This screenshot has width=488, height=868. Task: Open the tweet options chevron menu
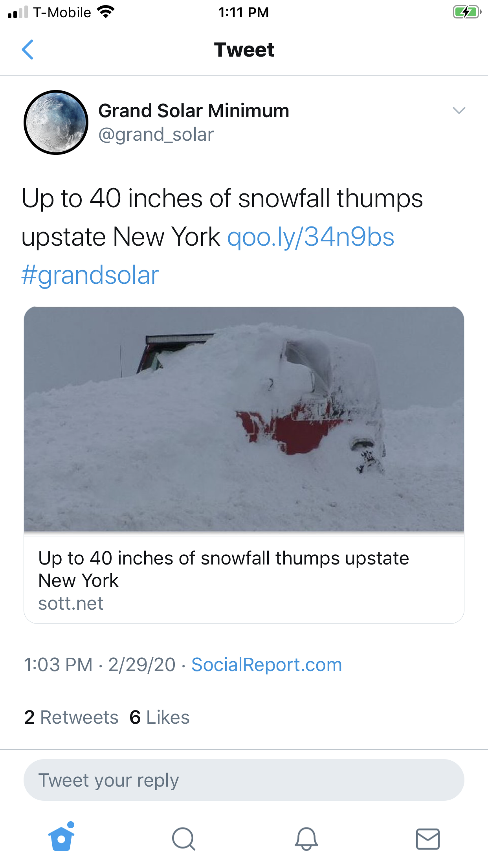459,110
